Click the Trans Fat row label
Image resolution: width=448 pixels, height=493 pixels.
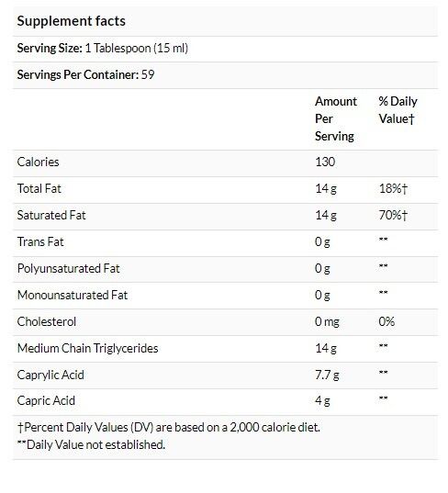coord(40,242)
